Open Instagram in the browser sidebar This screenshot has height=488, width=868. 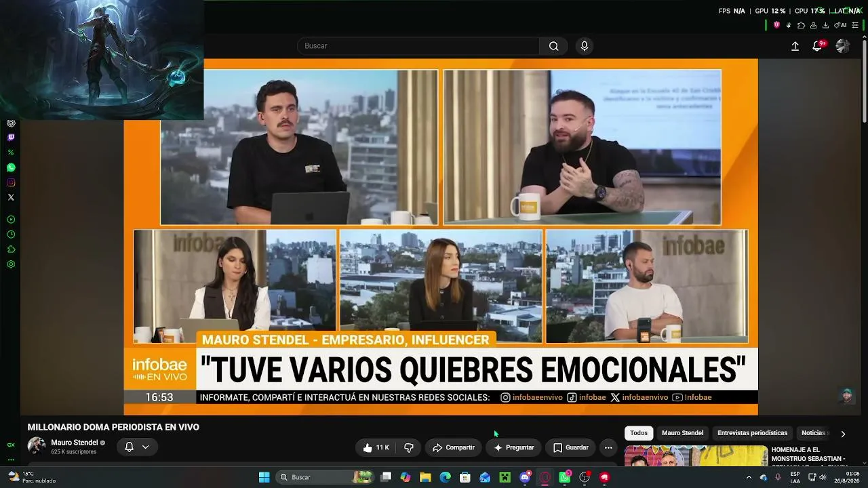[11, 182]
